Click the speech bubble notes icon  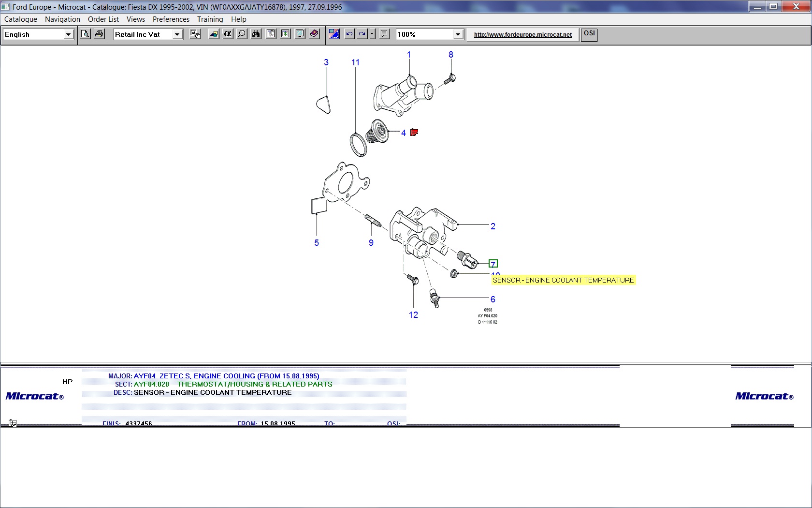click(384, 34)
